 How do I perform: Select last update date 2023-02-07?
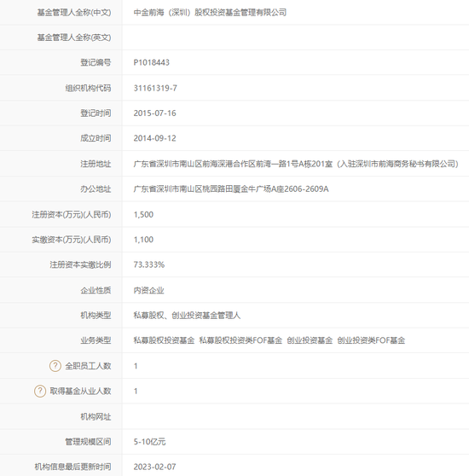[154, 467]
